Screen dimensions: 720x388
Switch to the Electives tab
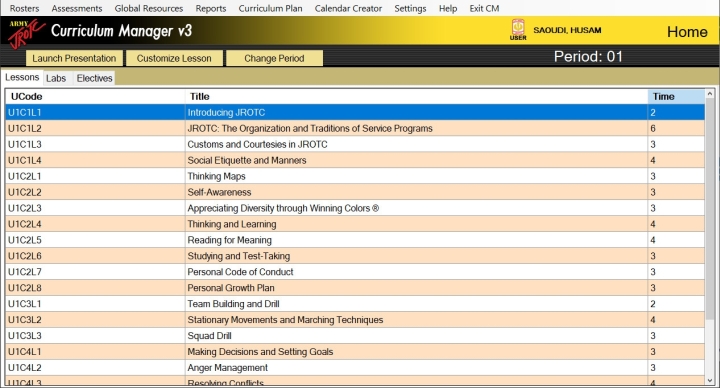pyautogui.click(x=95, y=78)
